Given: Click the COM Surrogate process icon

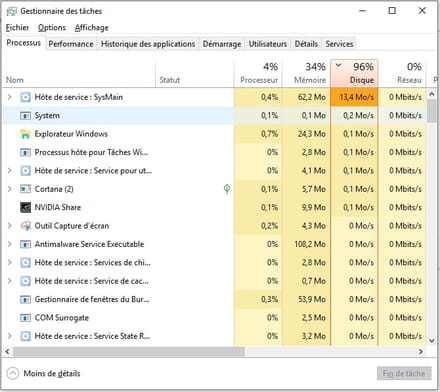Looking at the screenshot, I should point(25,318).
